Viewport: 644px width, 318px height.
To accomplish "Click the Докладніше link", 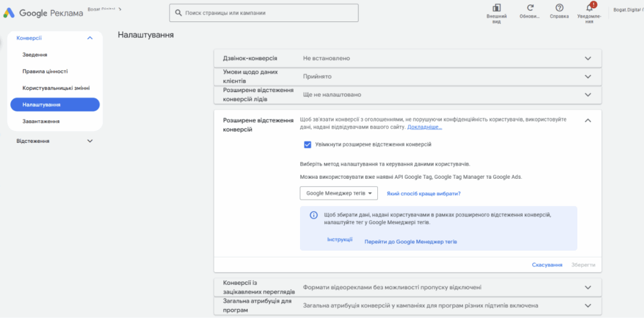I will coord(425,128).
